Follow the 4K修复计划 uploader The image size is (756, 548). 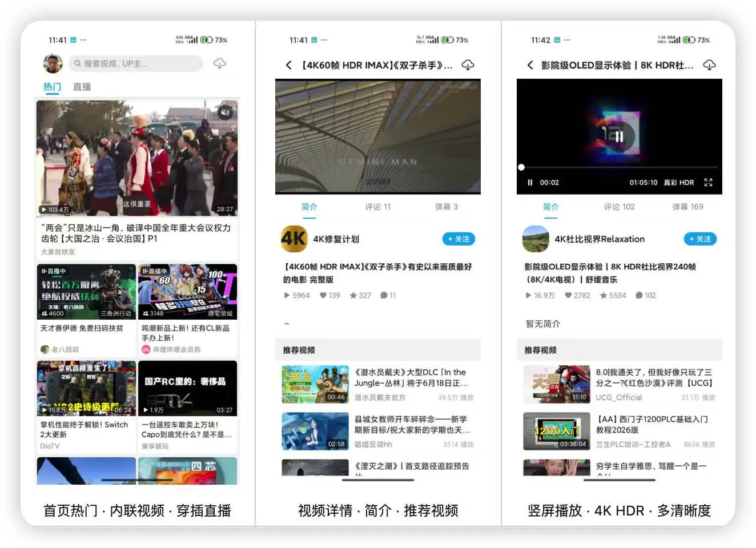459,239
